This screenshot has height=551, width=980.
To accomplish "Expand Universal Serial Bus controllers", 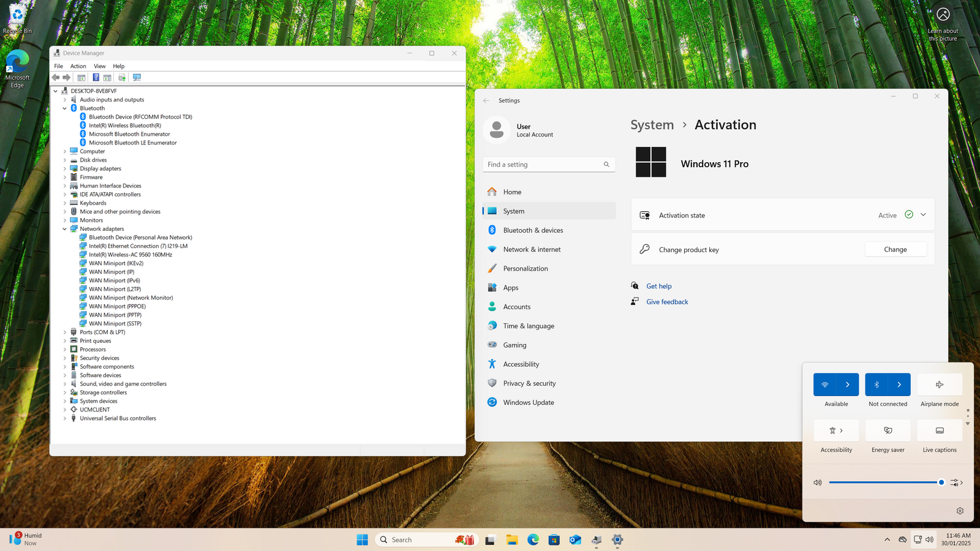I will [x=65, y=418].
